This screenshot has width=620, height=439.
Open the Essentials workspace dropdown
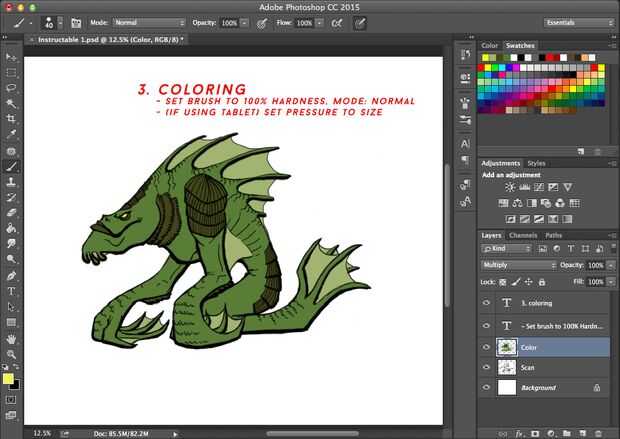coord(580,22)
